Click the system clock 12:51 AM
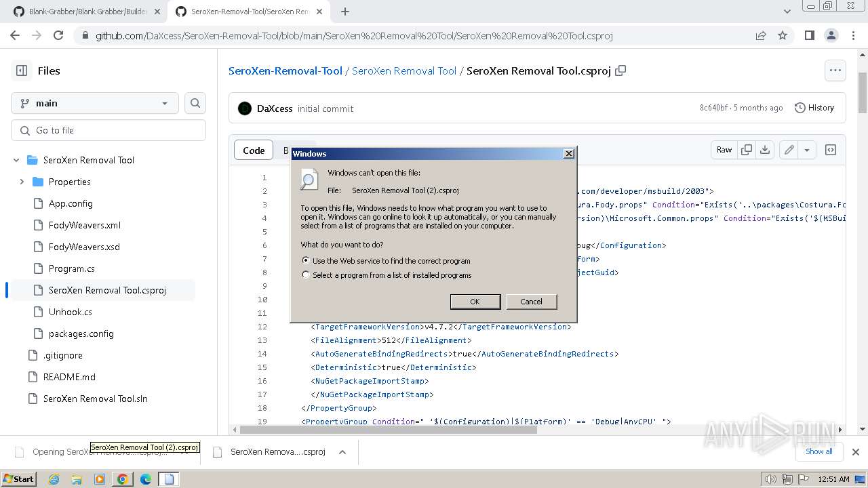868x488 pixels. pos(833,479)
